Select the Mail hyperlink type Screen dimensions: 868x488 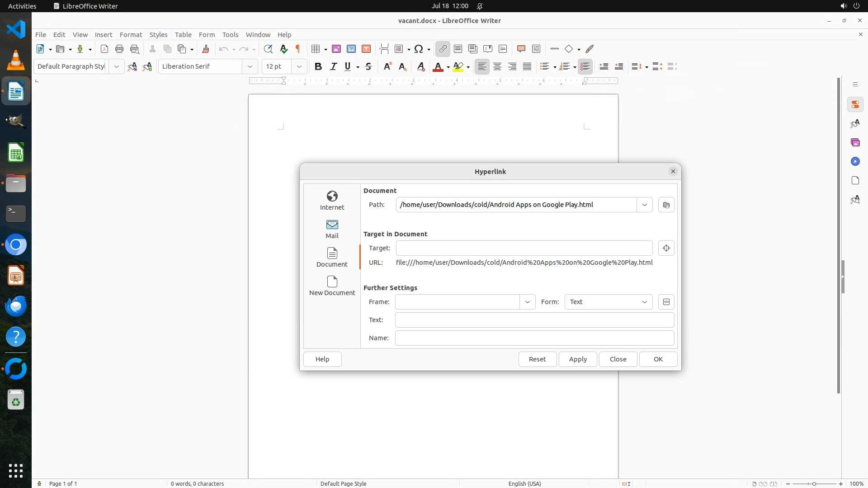click(x=332, y=229)
